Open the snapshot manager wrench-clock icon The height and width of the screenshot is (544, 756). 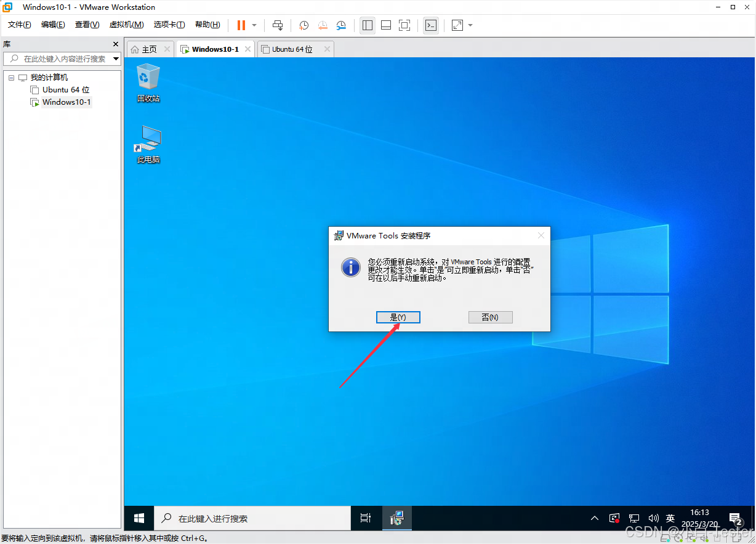(x=341, y=25)
